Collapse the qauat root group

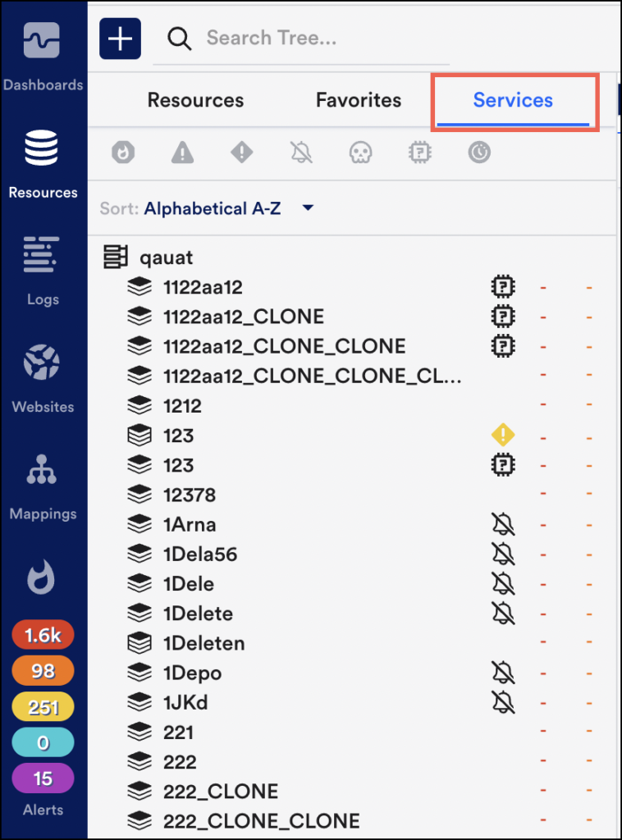115,257
